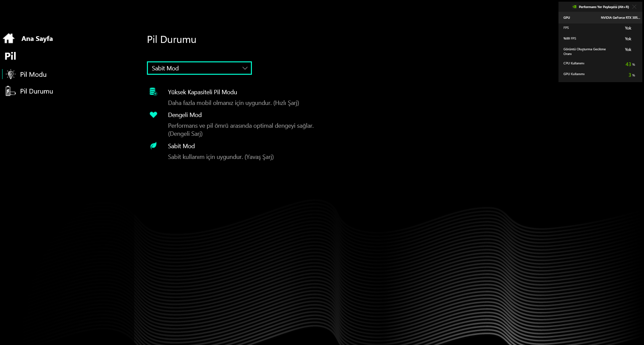Click the %99 FPS label
This screenshot has height=345, width=644.
[x=570, y=39]
